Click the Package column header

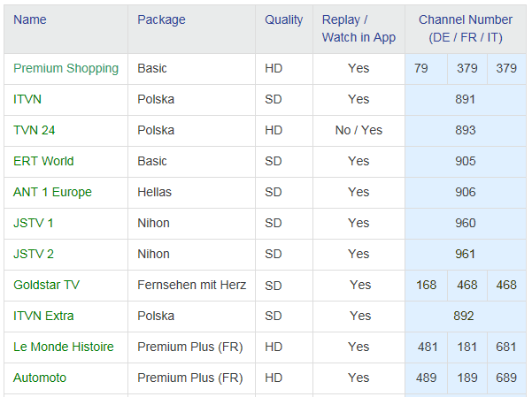click(161, 19)
